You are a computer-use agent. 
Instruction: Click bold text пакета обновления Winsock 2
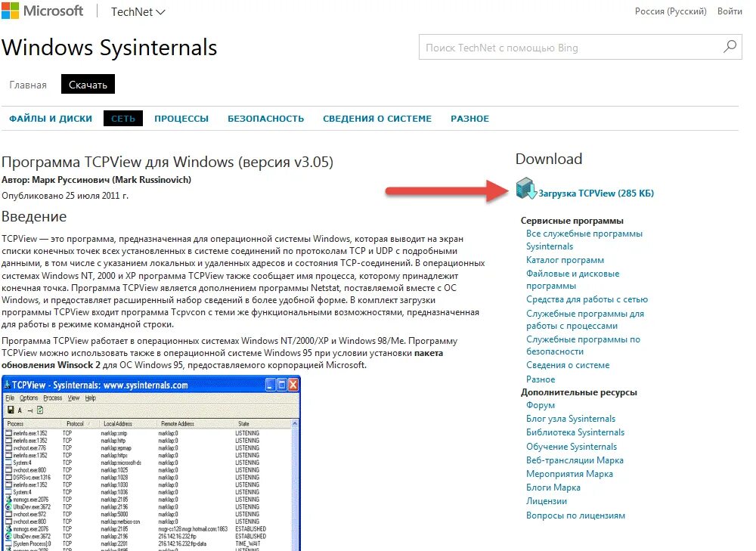tap(222, 359)
